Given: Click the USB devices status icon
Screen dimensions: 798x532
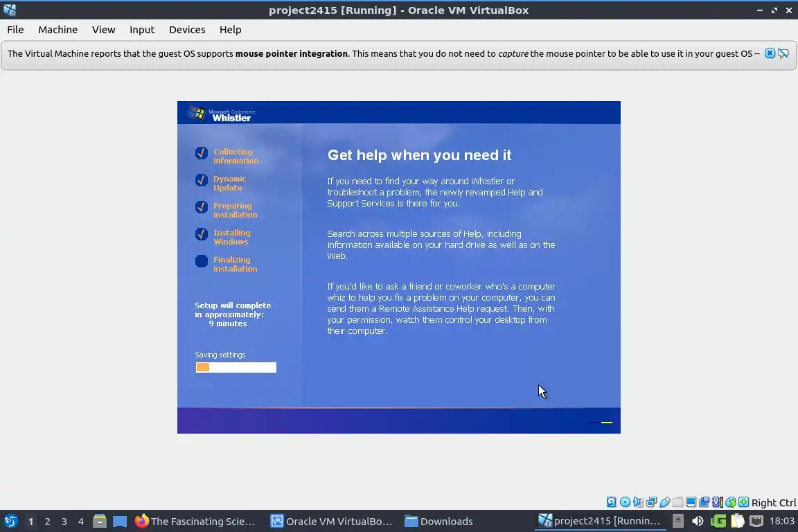Looking at the screenshot, I should click(665, 502).
